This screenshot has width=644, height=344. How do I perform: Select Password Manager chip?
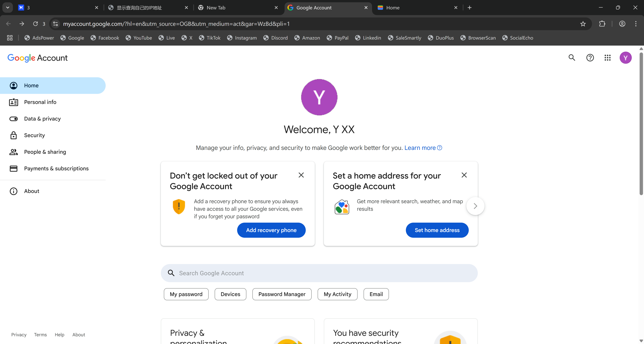pyautogui.click(x=282, y=294)
